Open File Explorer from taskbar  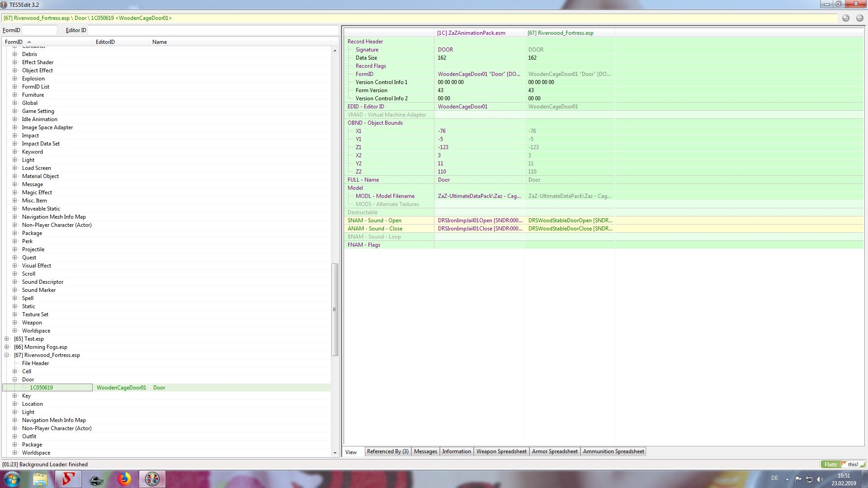40,479
